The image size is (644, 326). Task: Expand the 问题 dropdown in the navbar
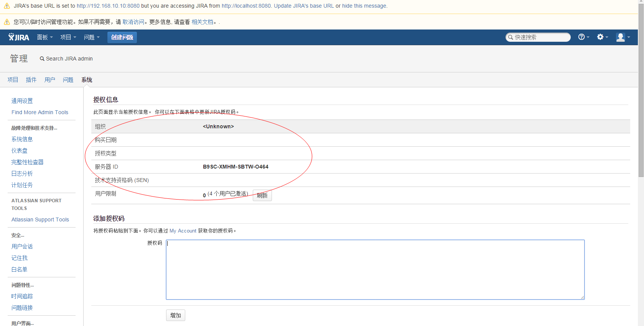92,37
